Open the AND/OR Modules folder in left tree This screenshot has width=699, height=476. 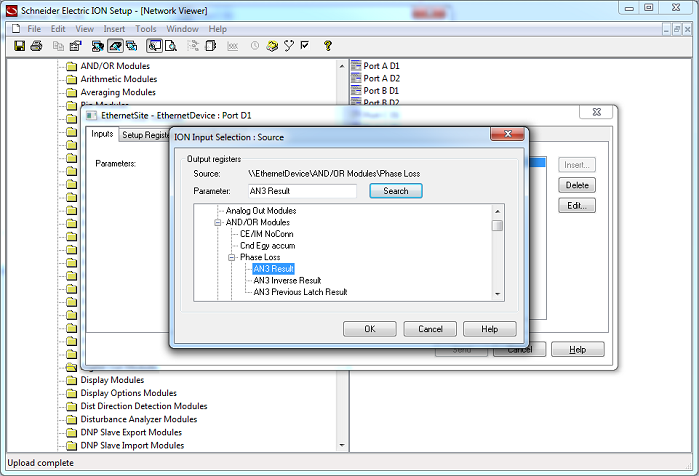click(108, 66)
